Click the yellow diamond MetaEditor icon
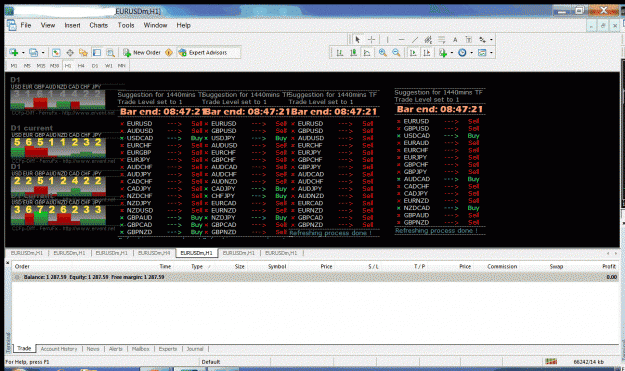This screenshot has width=625, height=371. (169, 53)
